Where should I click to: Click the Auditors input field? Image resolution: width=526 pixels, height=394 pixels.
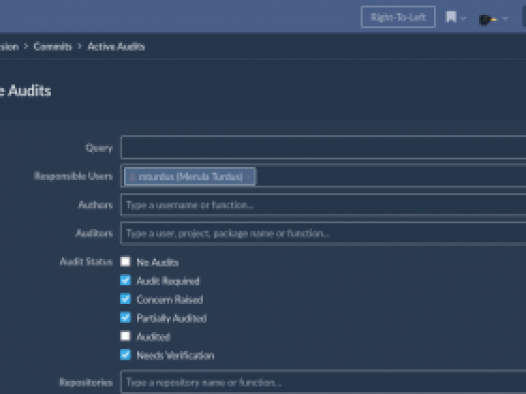point(323,233)
